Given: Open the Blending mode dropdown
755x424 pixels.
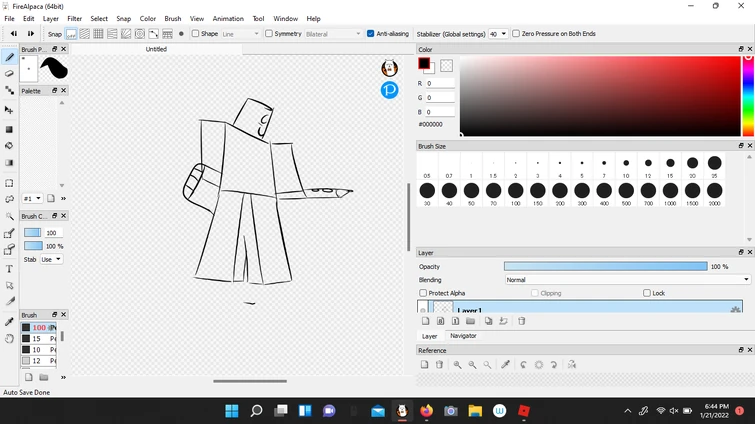Looking at the screenshot, I should (627, 280).
